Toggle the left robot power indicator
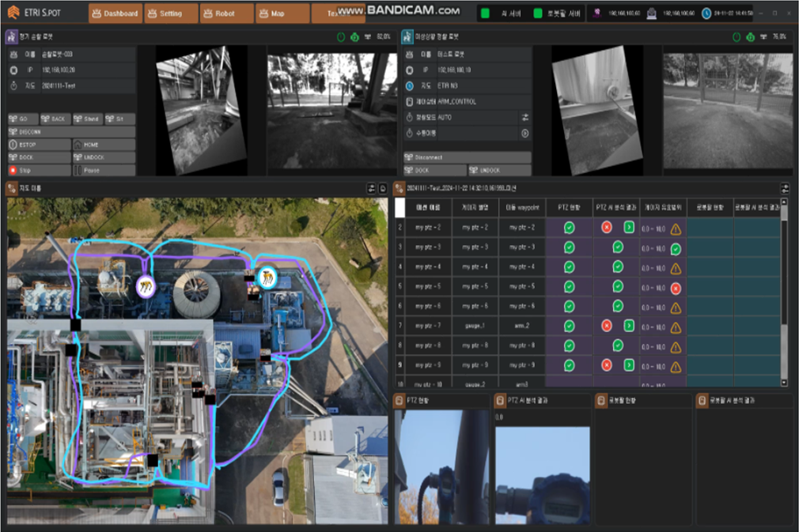 pos(341,36)
